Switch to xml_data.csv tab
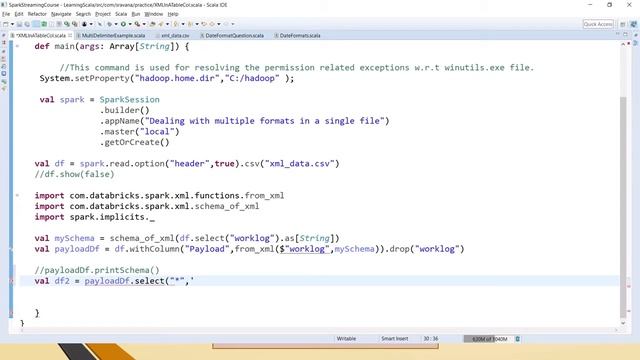The image size is (640, 360). tap(175, 36)
